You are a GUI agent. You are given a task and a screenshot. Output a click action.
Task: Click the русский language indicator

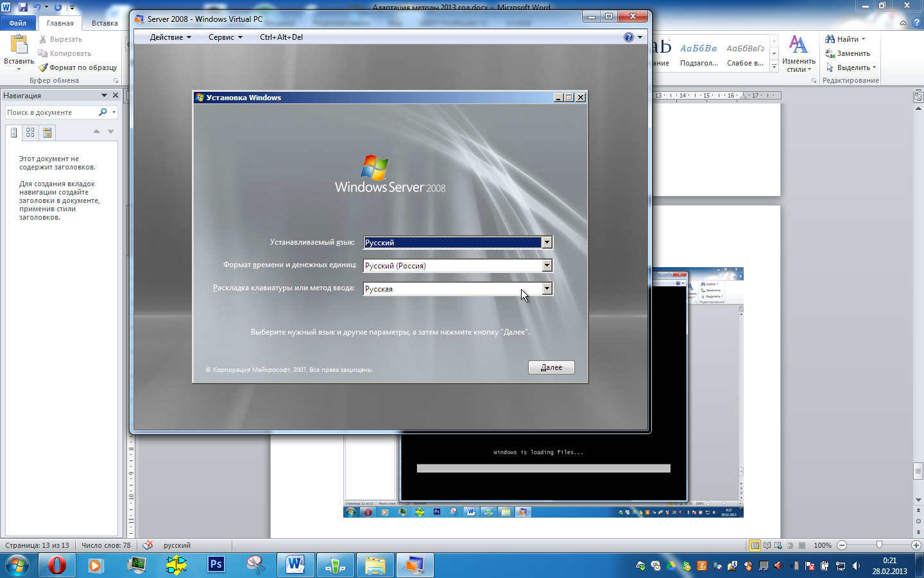(x=177, y=545)
